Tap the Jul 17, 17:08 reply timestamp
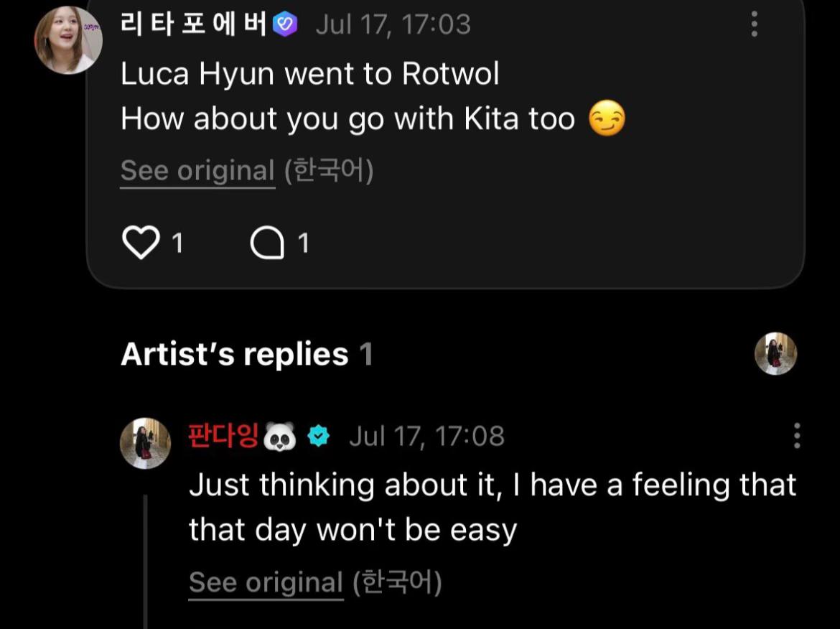Image resolution: width=840 pixels, height=629 pixels. (x=427, y=436)
